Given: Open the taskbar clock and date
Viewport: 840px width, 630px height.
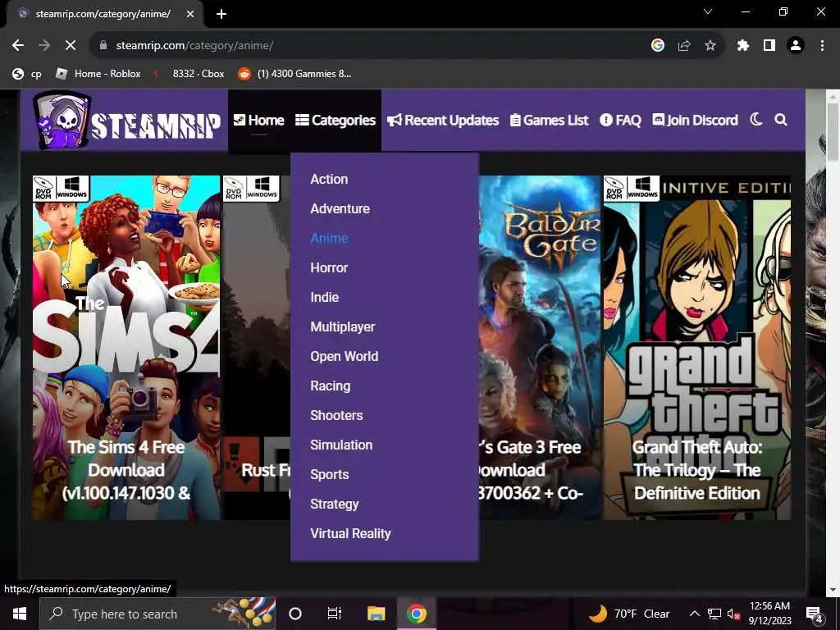Looking at the screenshot, I should [x=769, y=614].
